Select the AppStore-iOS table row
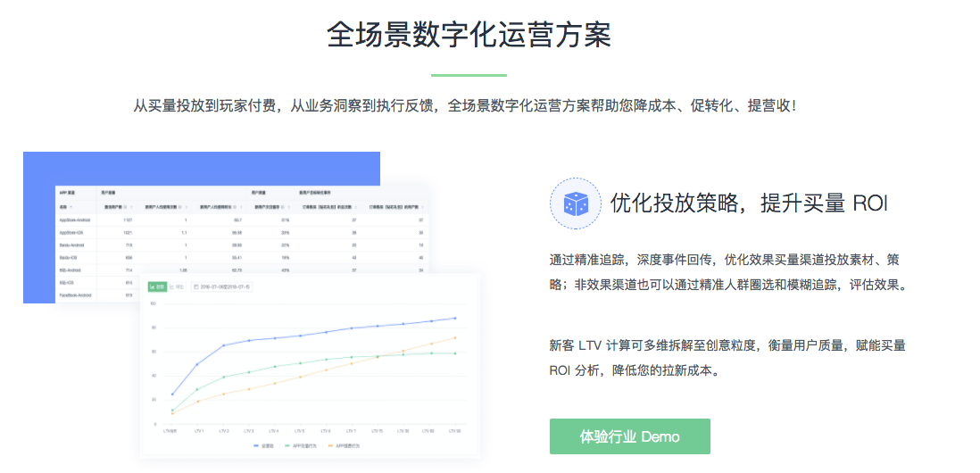The height and width of the screenshot is (473, 980). click(243, 232)
